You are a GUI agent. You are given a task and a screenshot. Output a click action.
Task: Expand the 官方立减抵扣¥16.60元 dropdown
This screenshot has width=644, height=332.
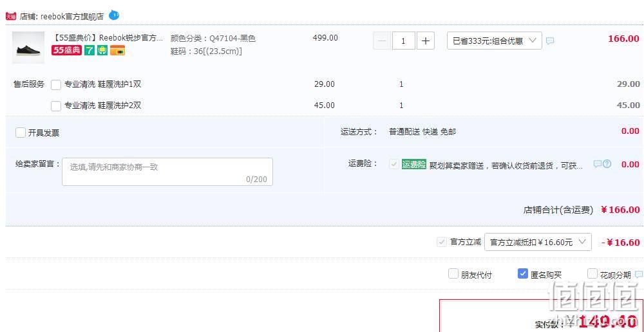click(538, 242)
